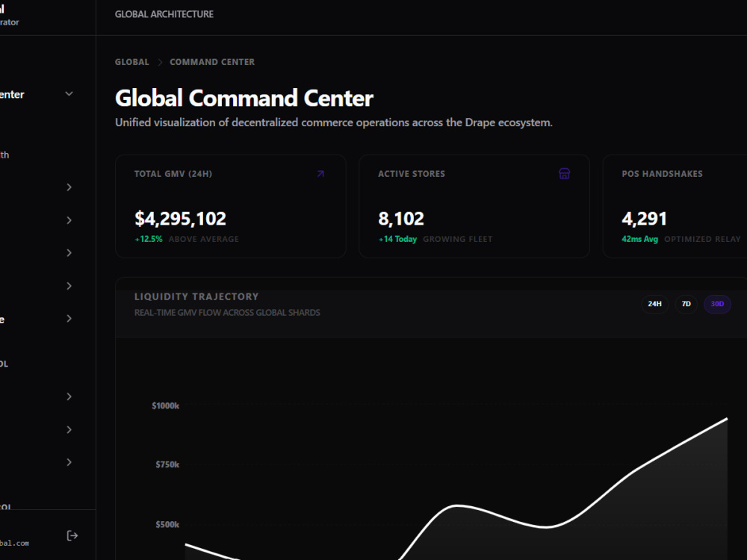Click the +14 Today label
Viewport: 747px width, 560px height.
click(x=397, y=239)
